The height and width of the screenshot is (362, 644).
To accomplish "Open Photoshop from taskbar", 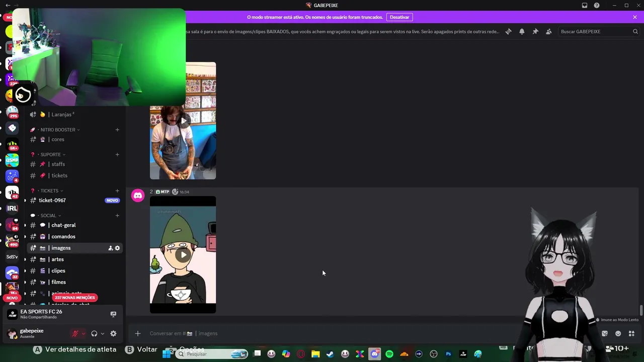I will [x=448, y=354].
